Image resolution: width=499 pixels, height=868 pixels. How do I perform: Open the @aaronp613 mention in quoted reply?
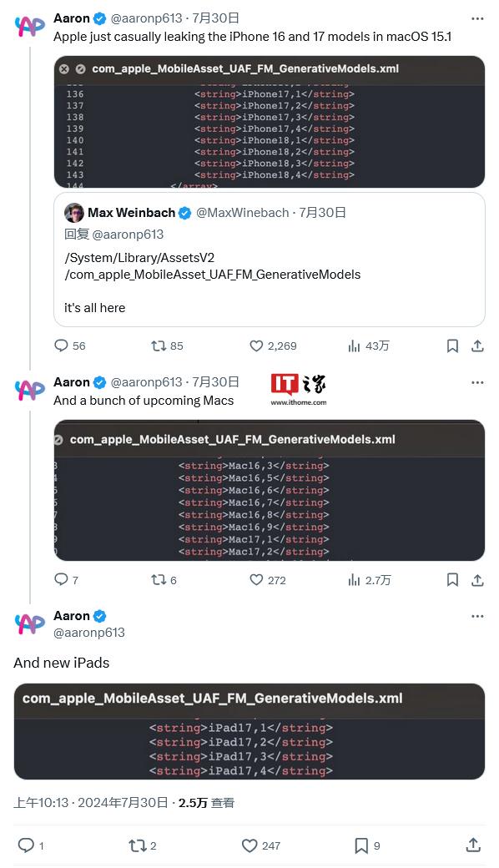point(128,235)
